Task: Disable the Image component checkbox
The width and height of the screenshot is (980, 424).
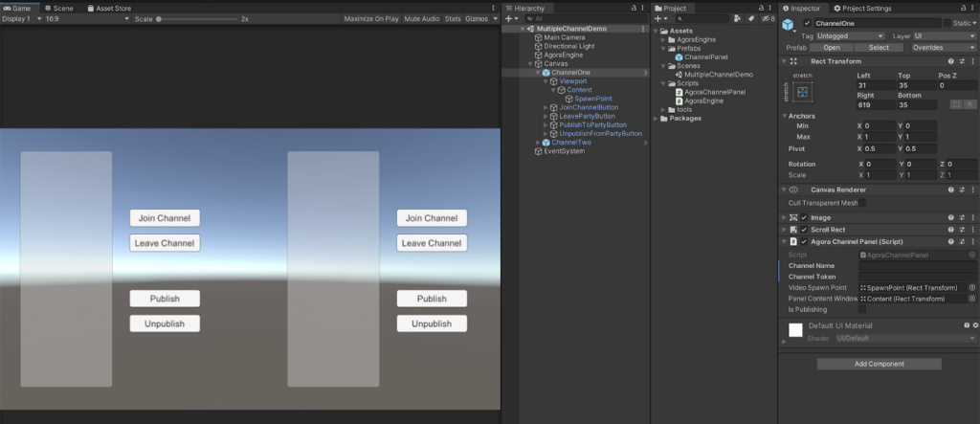Action: pyautogui.click(x=804, y=217)
